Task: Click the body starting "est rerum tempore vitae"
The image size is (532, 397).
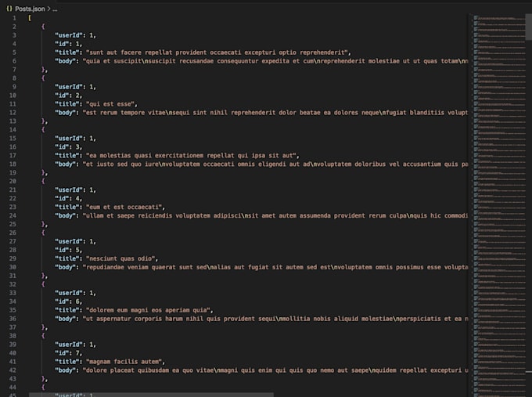Action: click(275, 113)
